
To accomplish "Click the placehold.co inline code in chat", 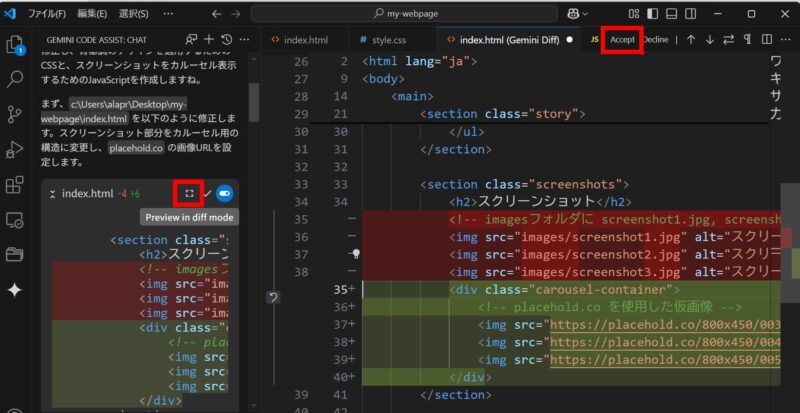I will coord(135,149).
